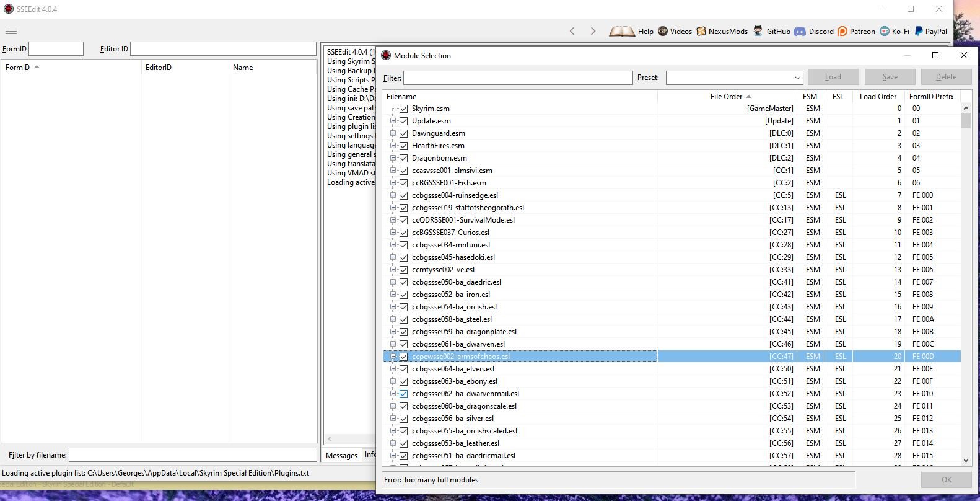Switch to the Messages tab
980x501 pixels.
(x=341, y=455)
